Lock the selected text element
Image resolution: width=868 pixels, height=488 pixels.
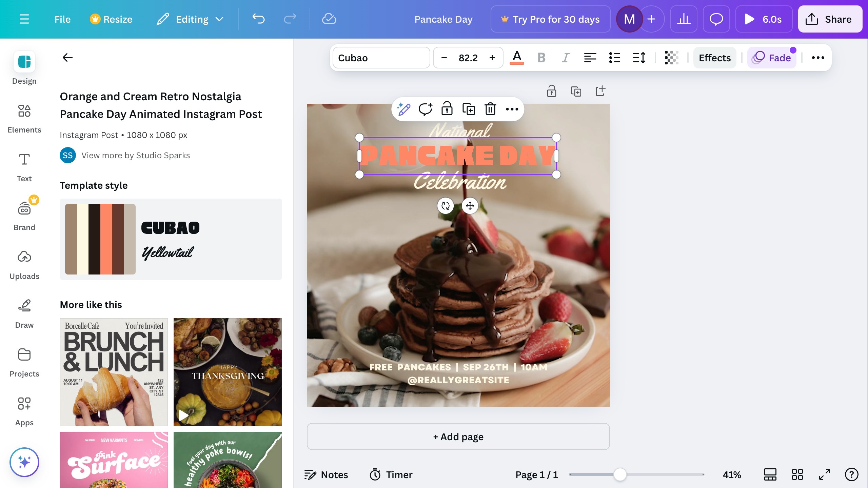click(x=447, y=109)
